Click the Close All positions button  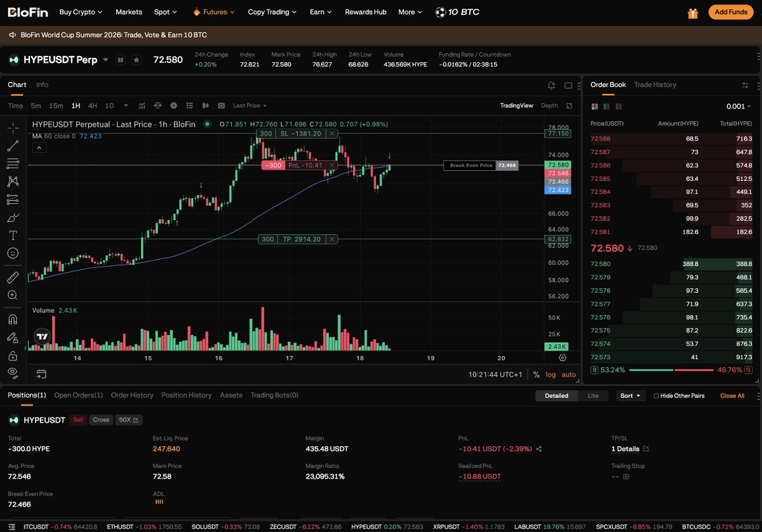coord(732,396)
